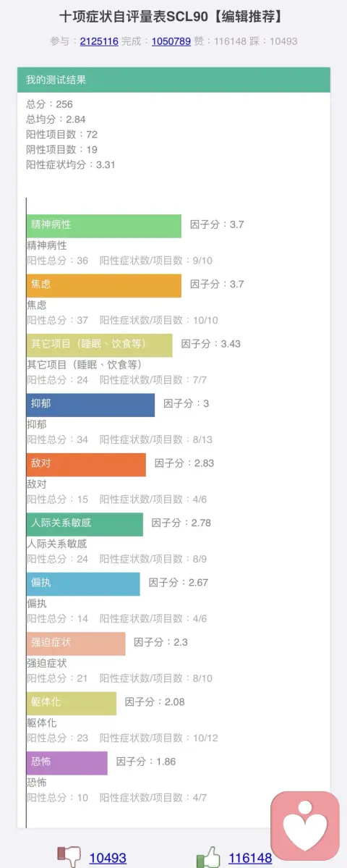Click the 总分：256 score line
Image resolution: width=347 pixels, height=868 pixels.
pyautogui.click(x=50, y=104)
